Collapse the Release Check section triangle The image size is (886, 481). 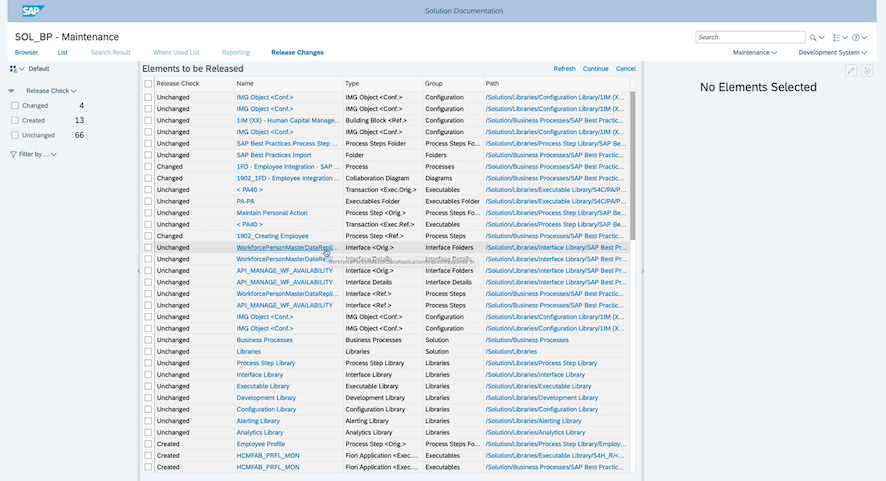pyautogui.click(x=11, y=91)
